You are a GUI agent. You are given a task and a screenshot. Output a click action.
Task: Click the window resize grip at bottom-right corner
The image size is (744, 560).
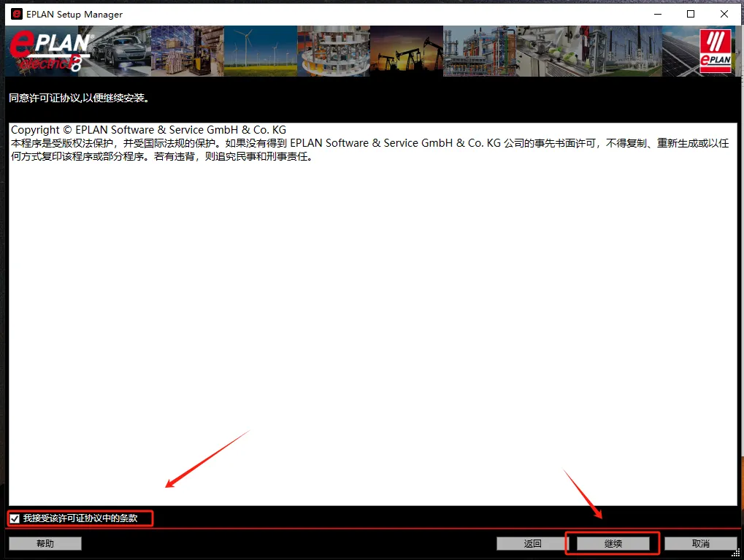point(736,553)
